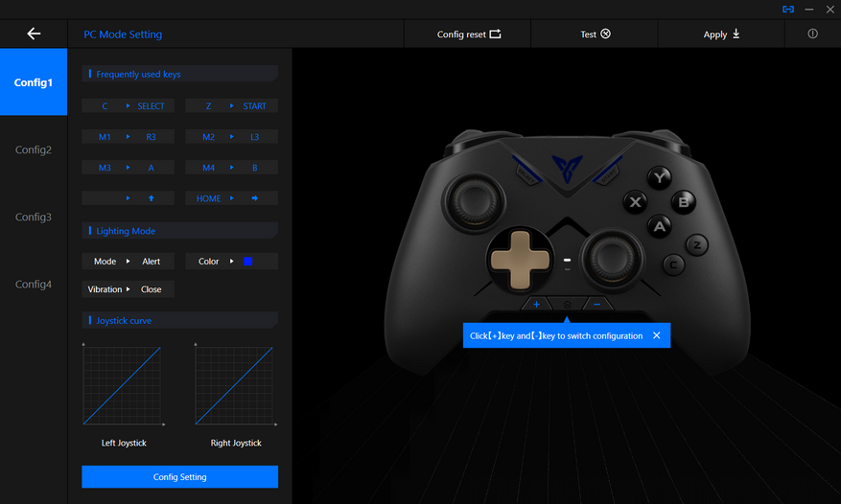Click the C button on the controller
This screenshot has height=504, width=841.
[x=673, y=264]
